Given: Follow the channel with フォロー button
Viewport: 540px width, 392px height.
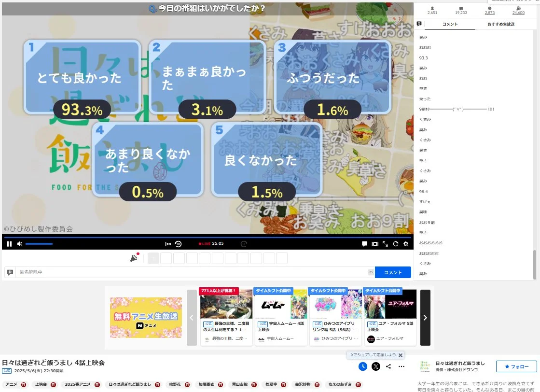Looking at the screenshot, I should click(516, 366).
